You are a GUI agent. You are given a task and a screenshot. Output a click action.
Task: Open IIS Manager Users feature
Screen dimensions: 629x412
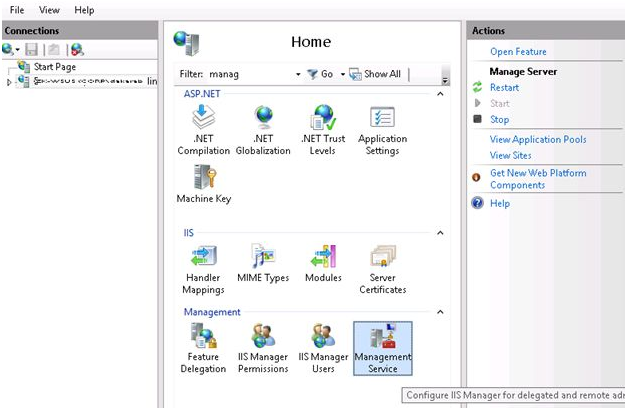(x=323, y=348)
